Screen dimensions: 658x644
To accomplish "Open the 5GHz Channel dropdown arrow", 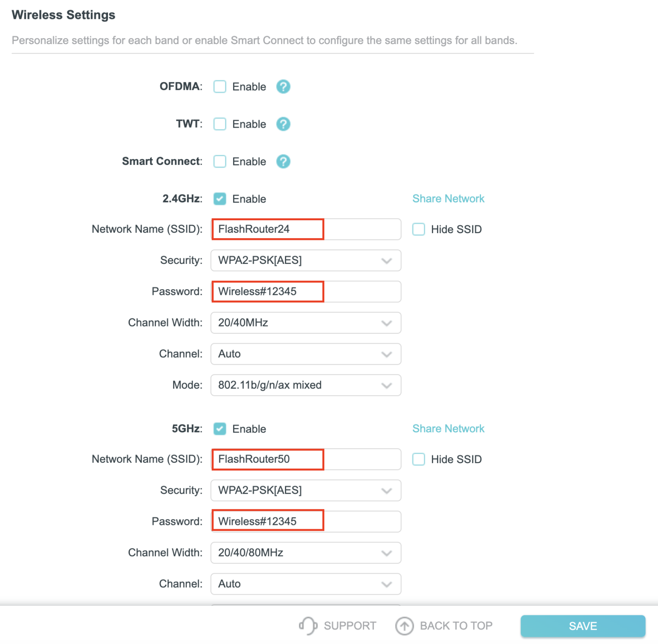I will point(386,584).
